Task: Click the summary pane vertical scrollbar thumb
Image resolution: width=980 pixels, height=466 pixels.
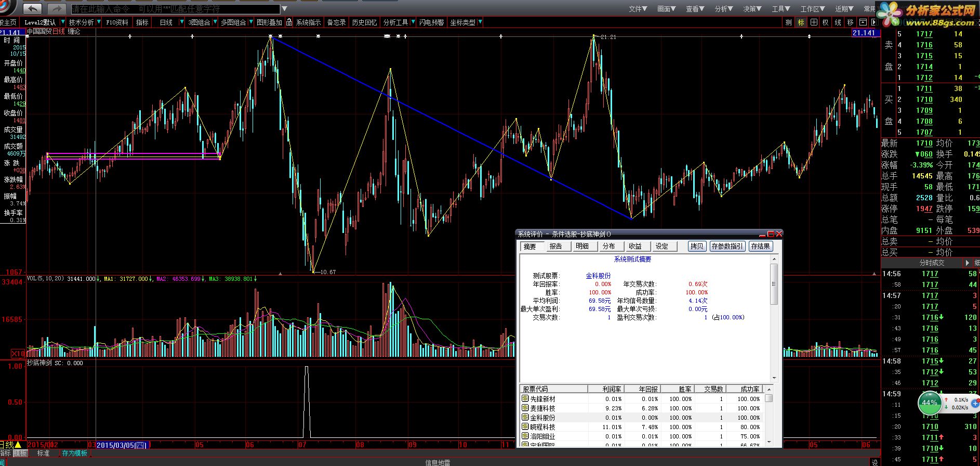Action: point(774,283)
